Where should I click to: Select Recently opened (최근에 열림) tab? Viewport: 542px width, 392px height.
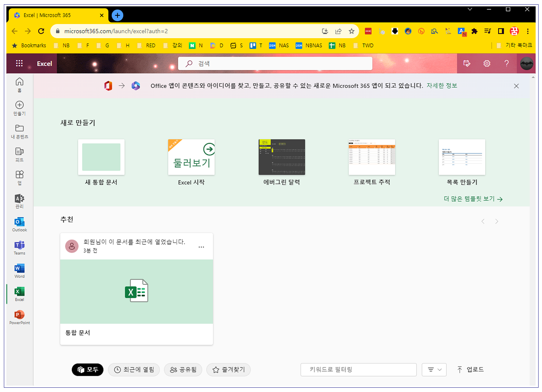[x=134, y=369]
